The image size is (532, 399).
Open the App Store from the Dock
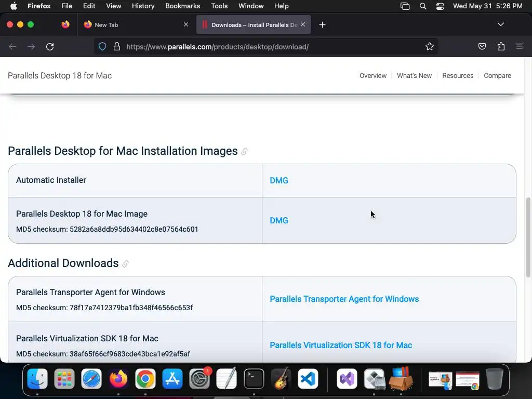172,379
